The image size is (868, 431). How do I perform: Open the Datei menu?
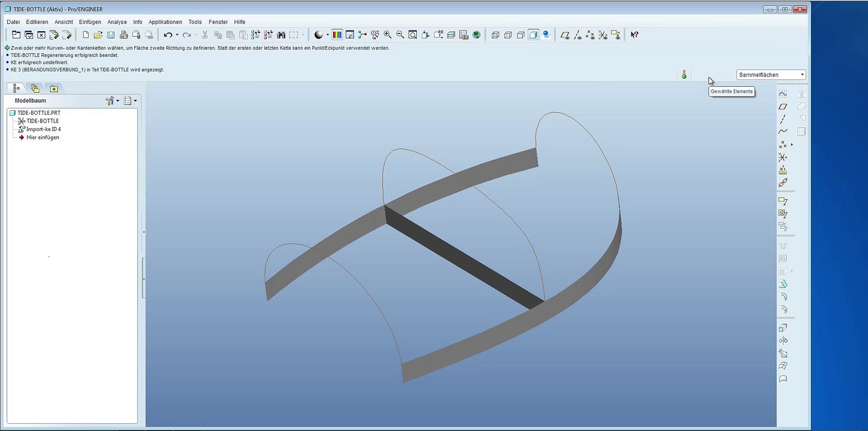[x=13, y=22]
